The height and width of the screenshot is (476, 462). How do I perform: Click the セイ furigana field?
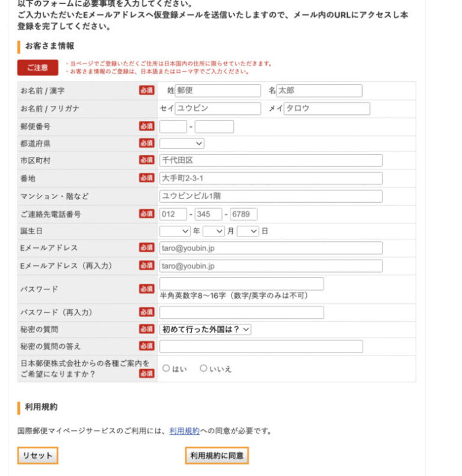[217, 108]
